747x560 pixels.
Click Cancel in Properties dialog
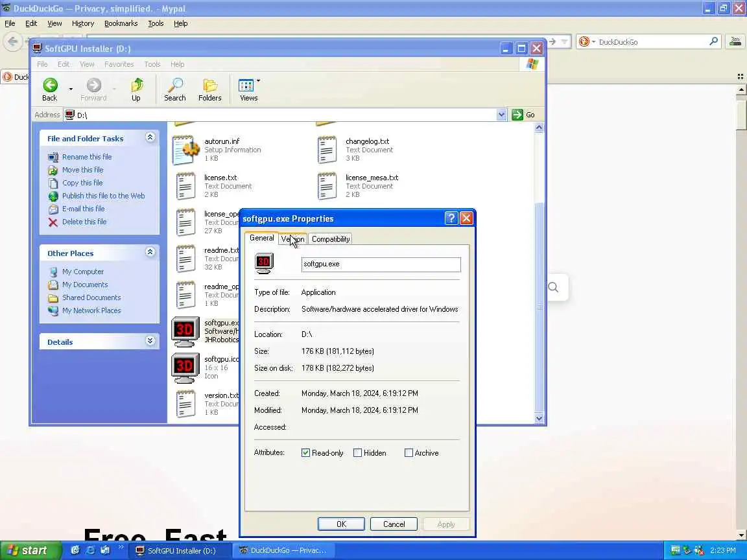point(394,524)
